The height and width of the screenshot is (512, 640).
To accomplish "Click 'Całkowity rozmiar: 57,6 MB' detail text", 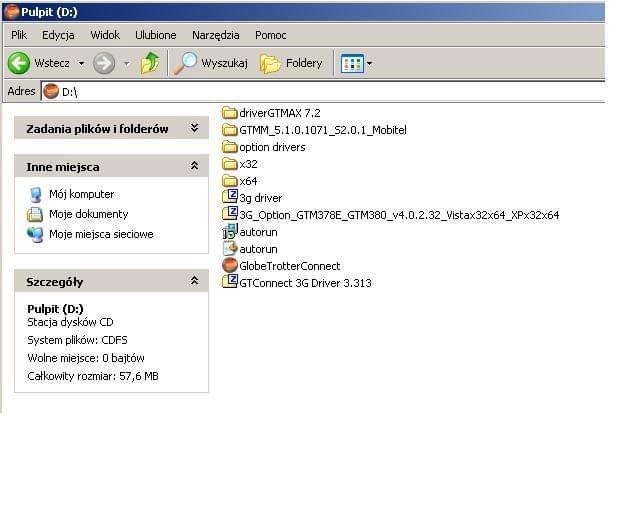I will click(93, 376).
